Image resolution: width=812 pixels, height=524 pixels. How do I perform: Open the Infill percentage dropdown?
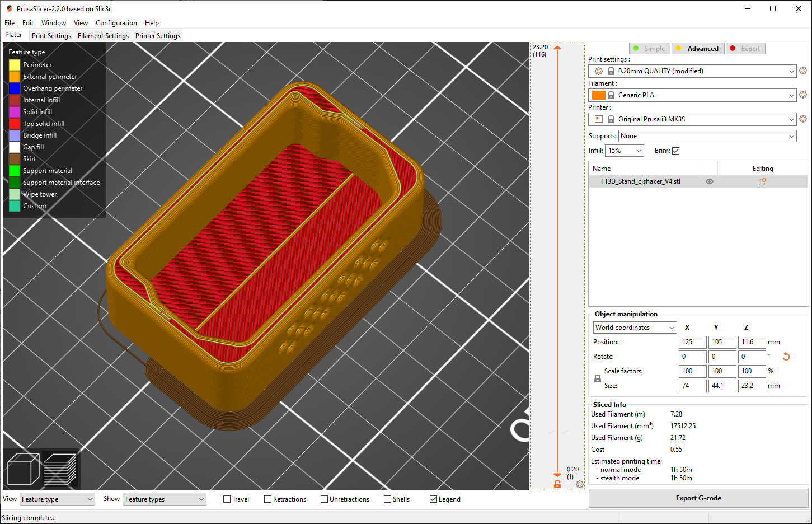point(625,151)
